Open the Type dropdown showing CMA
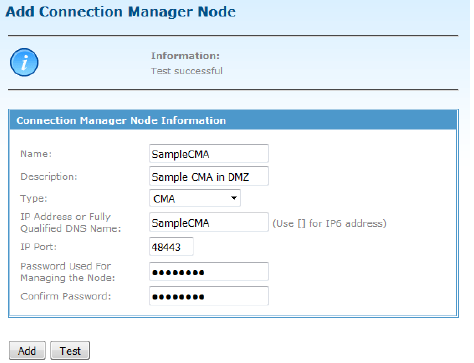This screenshot has height=363, width=474. point(195,198)
